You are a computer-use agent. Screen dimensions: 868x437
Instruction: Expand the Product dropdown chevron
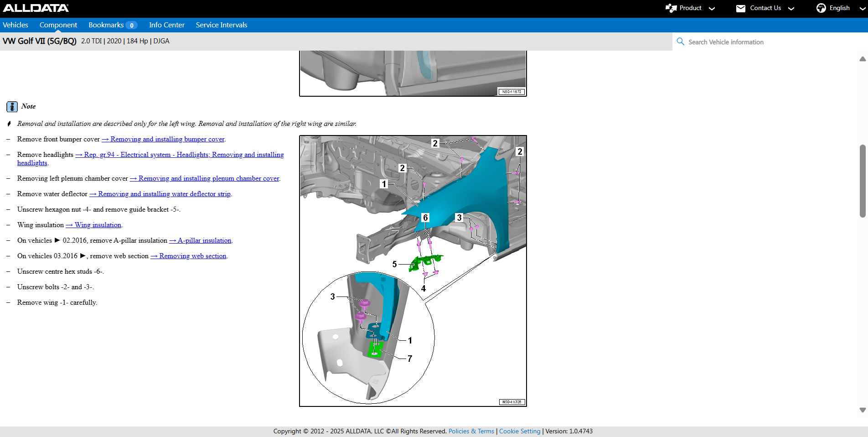(712, 9)
